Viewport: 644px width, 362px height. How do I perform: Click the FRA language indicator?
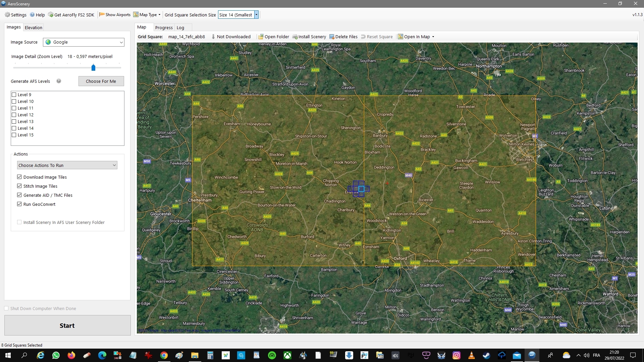click(596, 355)
